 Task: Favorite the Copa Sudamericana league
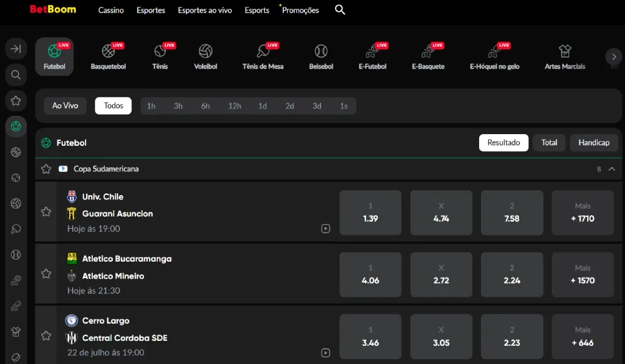tap(46, 169)
